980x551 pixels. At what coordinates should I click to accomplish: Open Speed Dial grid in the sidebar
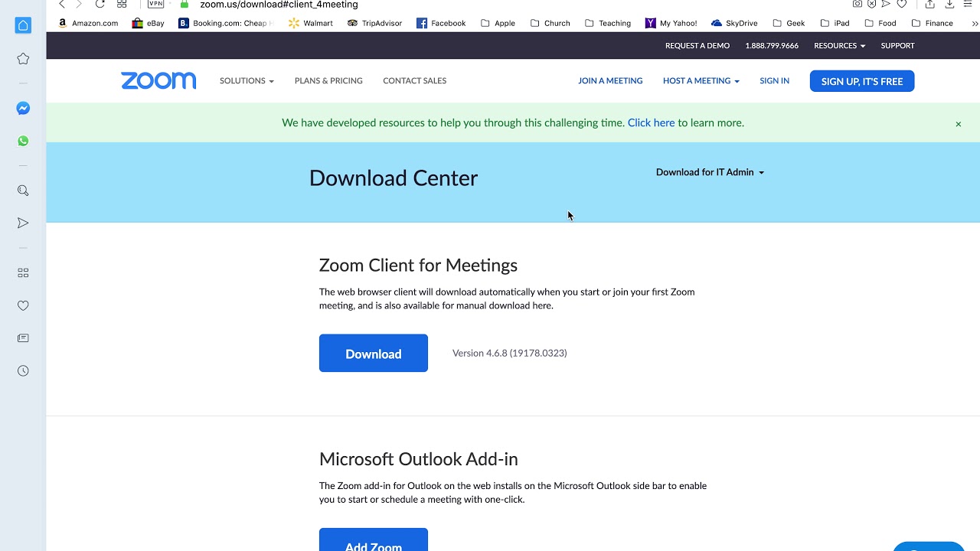23,272
